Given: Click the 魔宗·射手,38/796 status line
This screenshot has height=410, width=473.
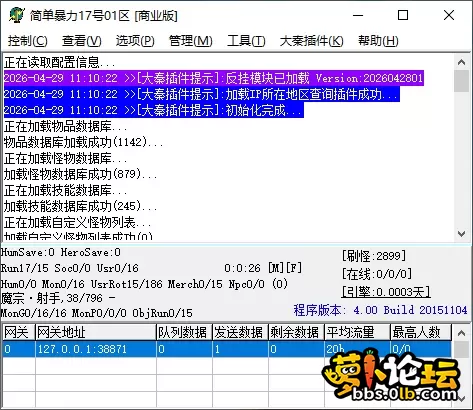Looking at the screenshot, I should coord(58,298).
